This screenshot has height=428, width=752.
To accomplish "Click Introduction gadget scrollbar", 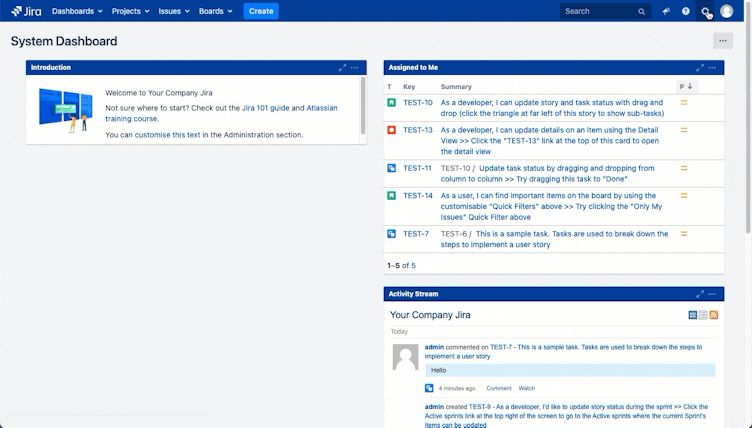I will click(x=363, y=106).
